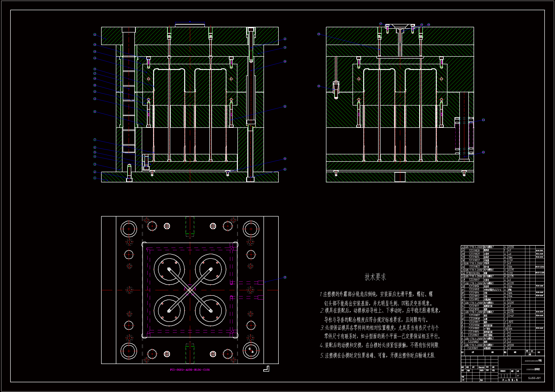The image size is (555, 392).
Task: Select technical requirement line 1 text
Action: (376, 295)
